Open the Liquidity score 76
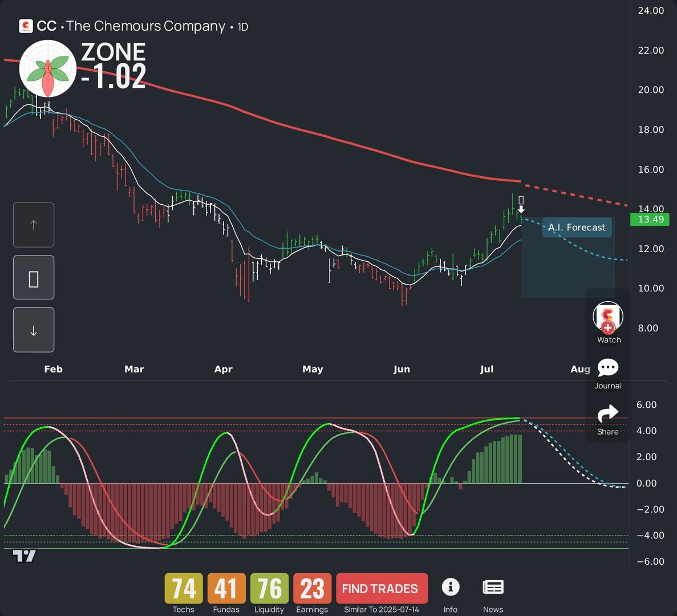This screenshot has width=677, height=616. pyautogui.click(x=269, y=589)
